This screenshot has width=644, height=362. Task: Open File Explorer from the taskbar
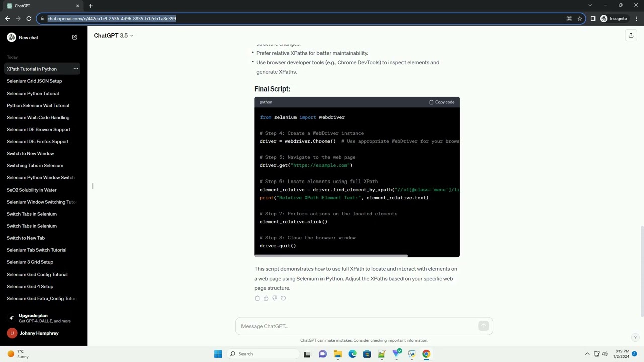pyautogui.click(x=338, y=354)
